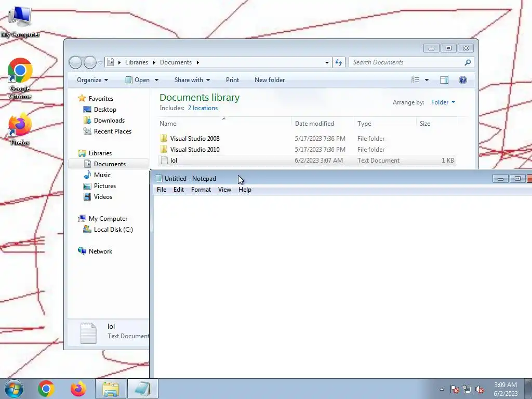
Task: Change view icon in Explorer toolbar
Action: pos(415,80)
